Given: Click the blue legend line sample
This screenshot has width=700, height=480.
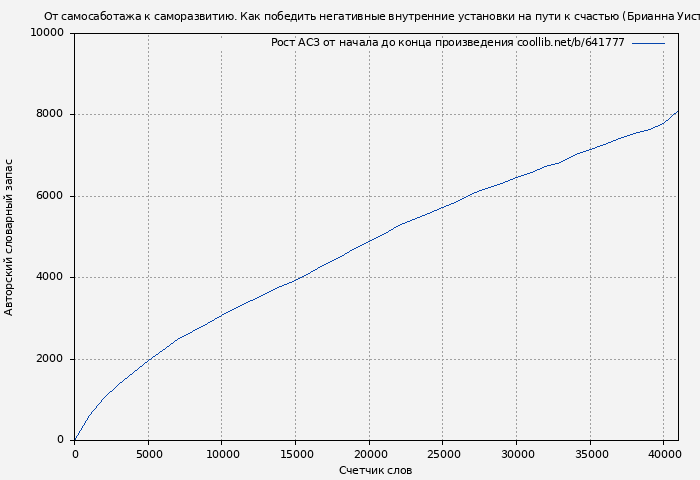Looking at the screenshot, I should click(648, 43).
